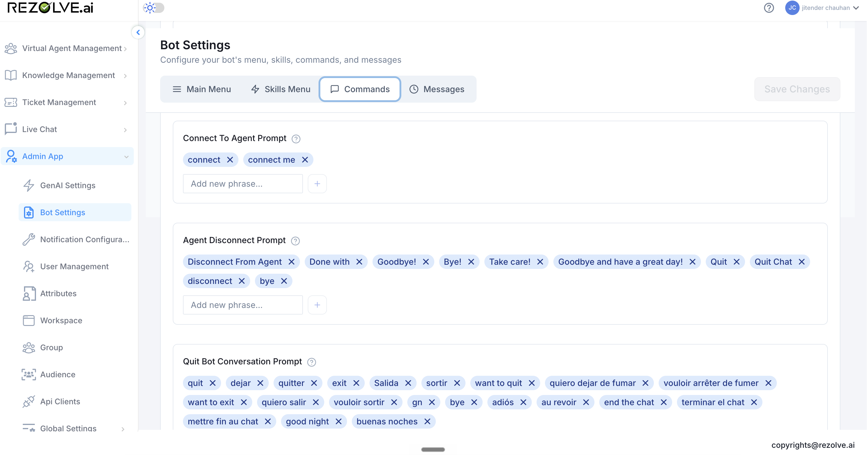Remove the 'want to quit' chip
This screenshot has width=868, height=455.
click(x=532, y=383)
